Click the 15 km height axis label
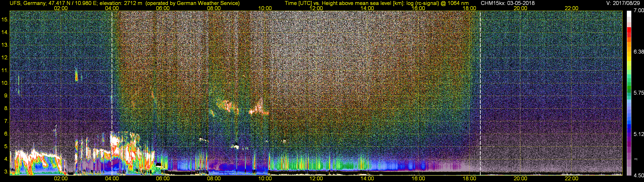The height and width of the screenshot is (182, 644). coord(5,19)
